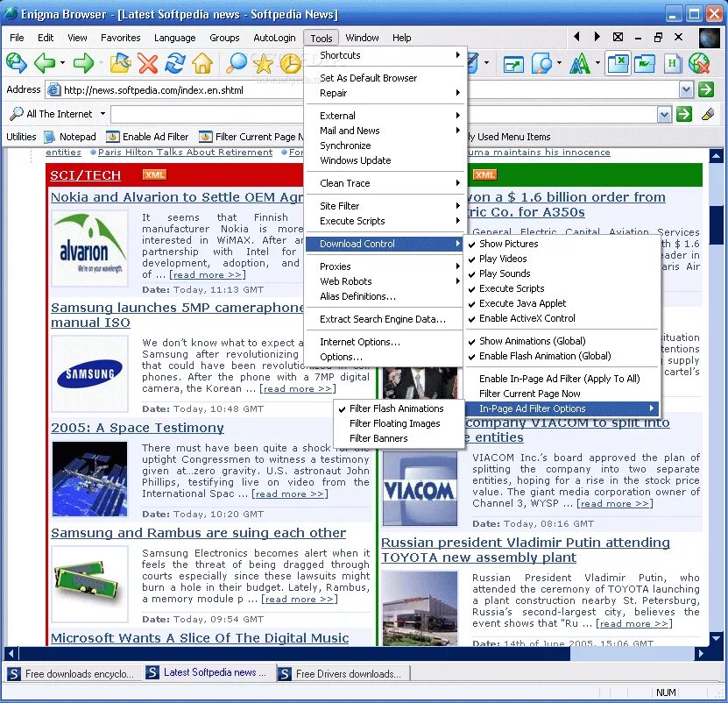This screenshot has height=703, width=728.
Task: Click the Notepad utility icon
Action: click(x=49, y=137)
